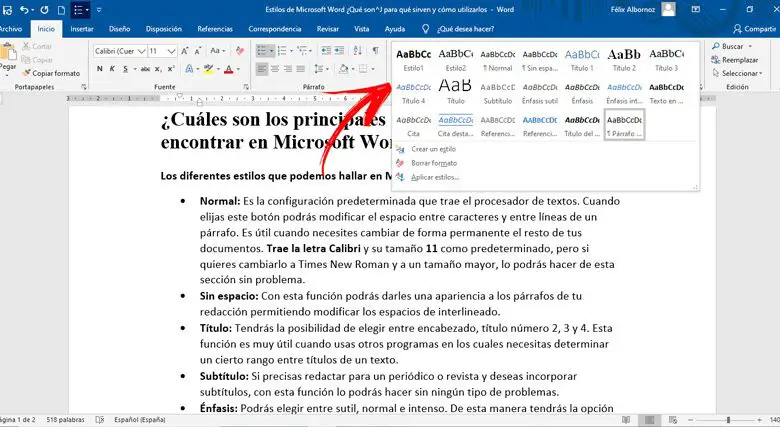Switch to the Insertar tab

tap(82, 29)
